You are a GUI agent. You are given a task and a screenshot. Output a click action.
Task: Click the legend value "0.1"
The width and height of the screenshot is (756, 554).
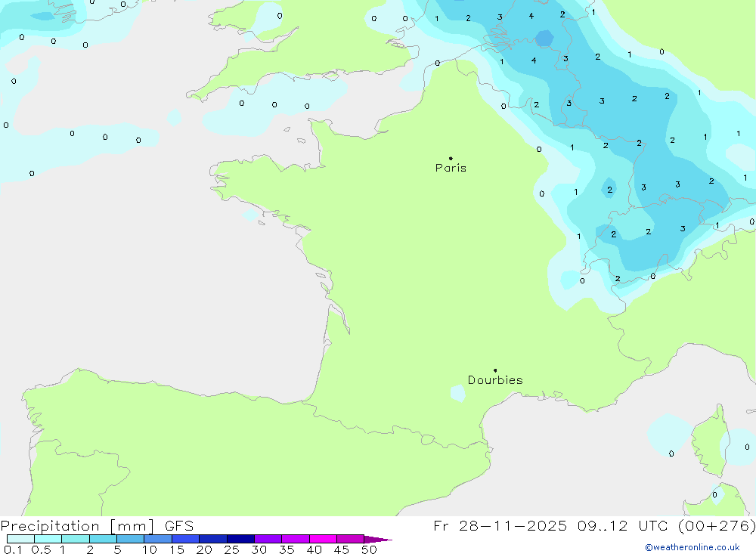[x=13, y=549]
